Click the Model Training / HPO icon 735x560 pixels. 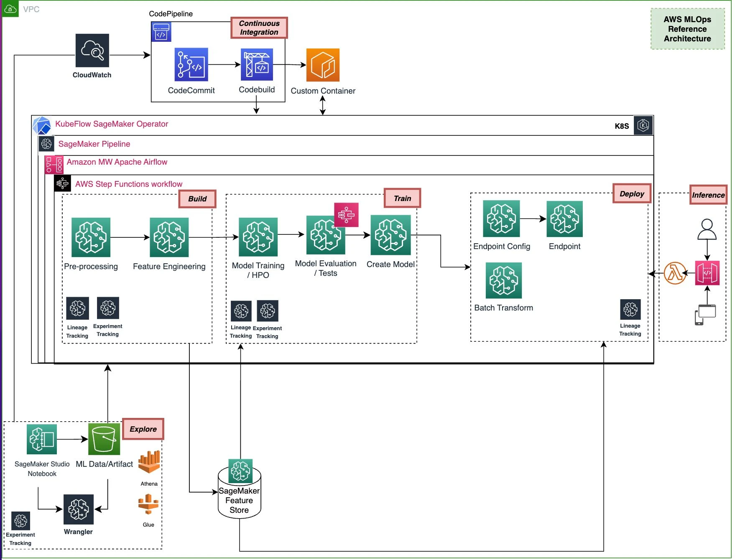click(258, 237)
